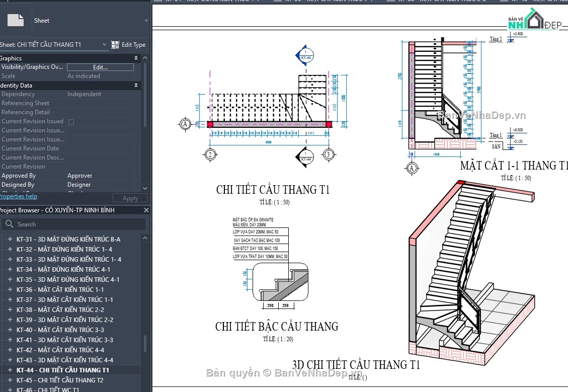Open the Properties help link
The image size is (568, 392).
(19, 196)
